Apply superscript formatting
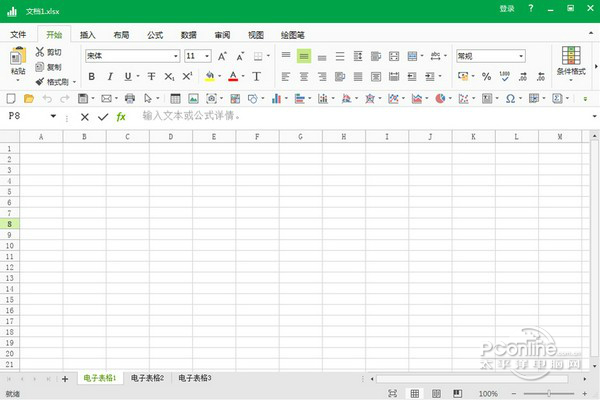Image resolution: width=600 pixels, height=400 pixels. (187, 76)
